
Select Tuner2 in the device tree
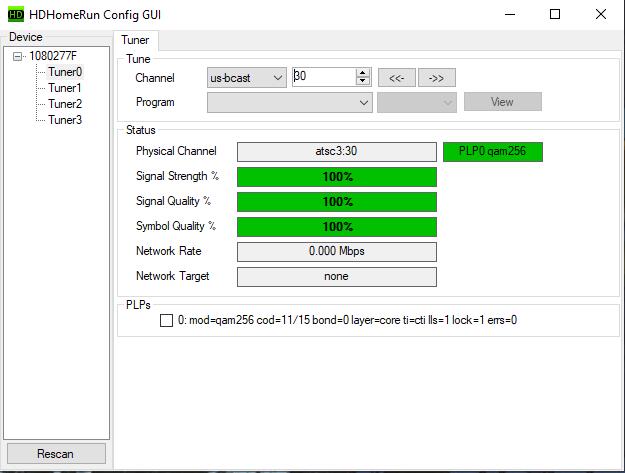[65, 104]
